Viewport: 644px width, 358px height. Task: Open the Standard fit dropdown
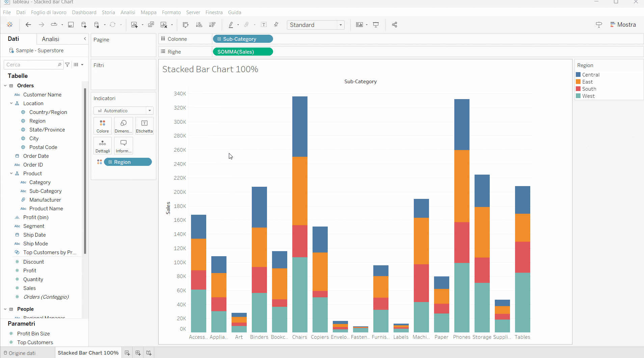click(341, 25)
